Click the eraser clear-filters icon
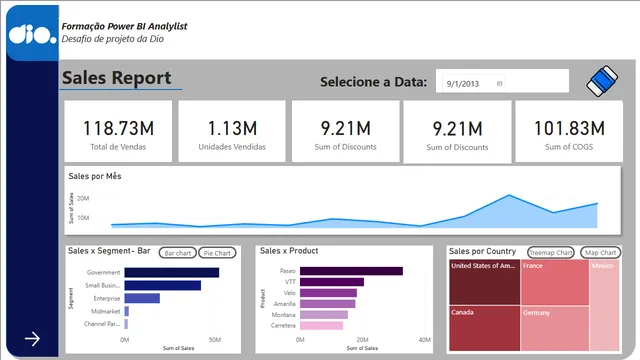Image resolution: width=640 pixels, height=360 pixels. click(x=602, y=81)
